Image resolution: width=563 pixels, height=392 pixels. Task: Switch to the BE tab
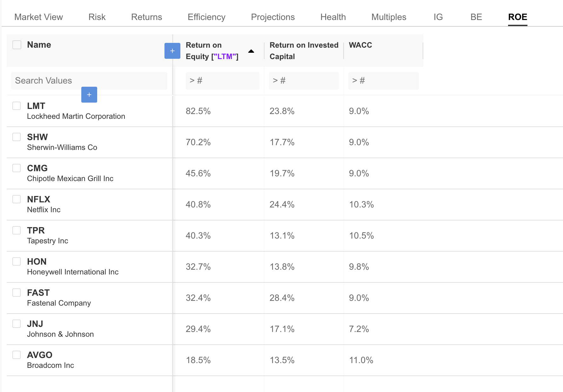pyautogui.click(x=476, y=17)
